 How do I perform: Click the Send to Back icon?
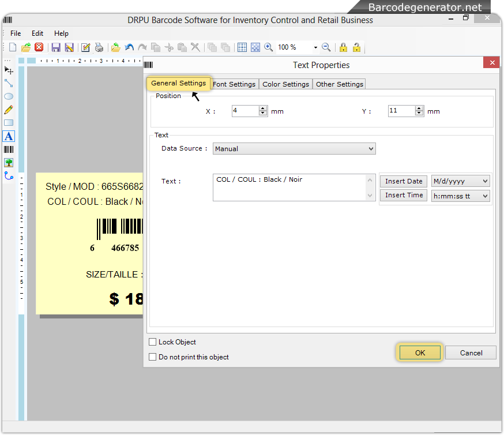[x=225, y=47]
